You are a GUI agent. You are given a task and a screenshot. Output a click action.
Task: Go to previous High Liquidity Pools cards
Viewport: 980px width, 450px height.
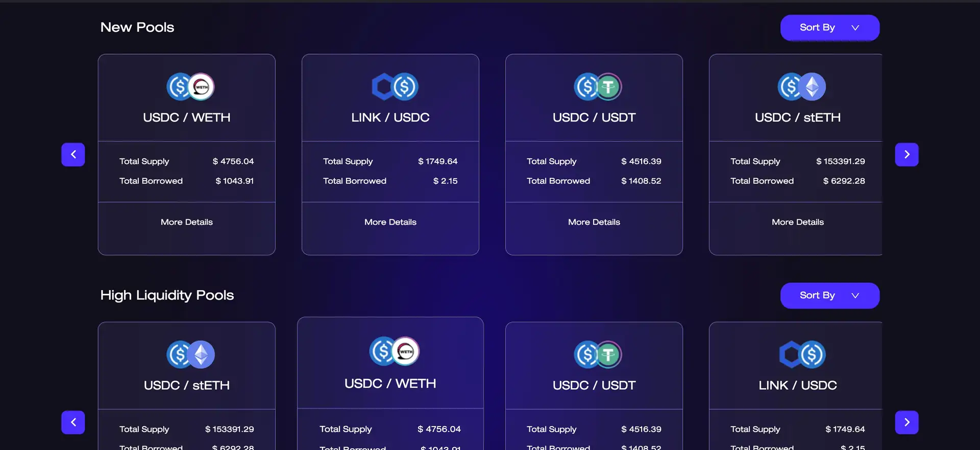coord(73,422)
